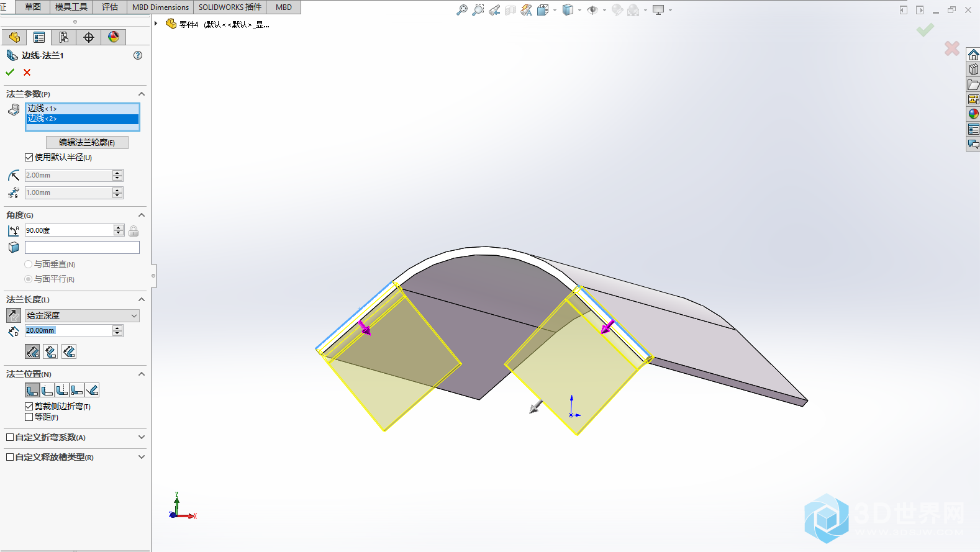The height and width of the screenshot is (552, 980).
Task: Click the empty face selection box
Action: tap(82, 247)
